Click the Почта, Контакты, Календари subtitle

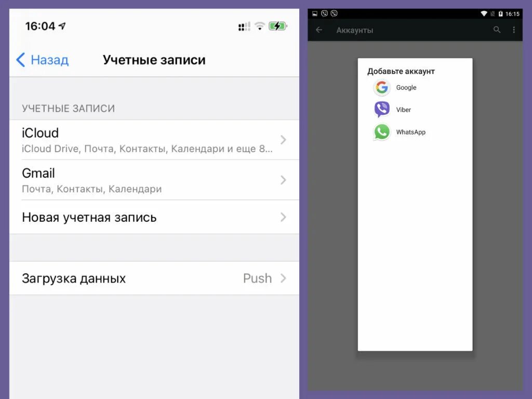point(91,189)
